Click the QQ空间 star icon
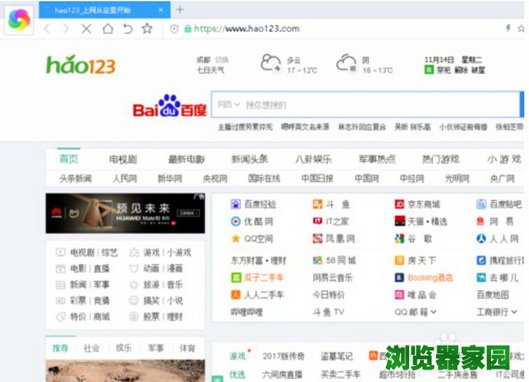The width and height of the screenshot is (529, 382). click(x=235, y=239)
